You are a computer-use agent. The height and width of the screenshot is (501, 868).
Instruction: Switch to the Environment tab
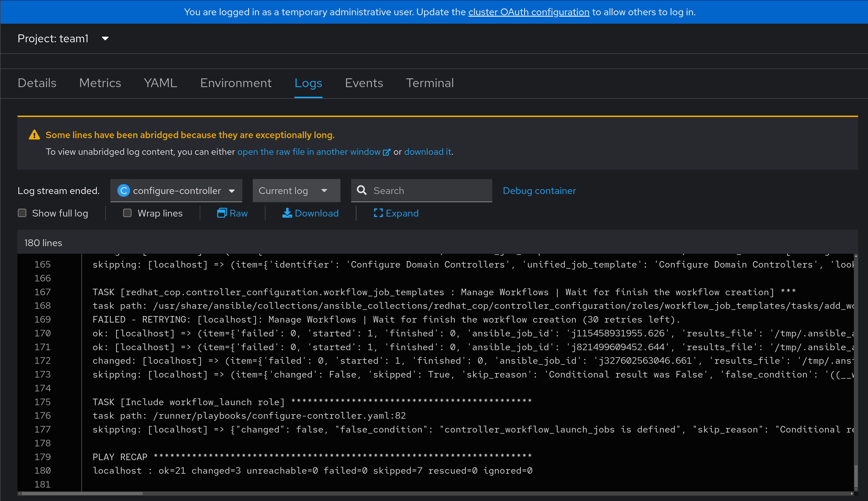click(236, 83)
